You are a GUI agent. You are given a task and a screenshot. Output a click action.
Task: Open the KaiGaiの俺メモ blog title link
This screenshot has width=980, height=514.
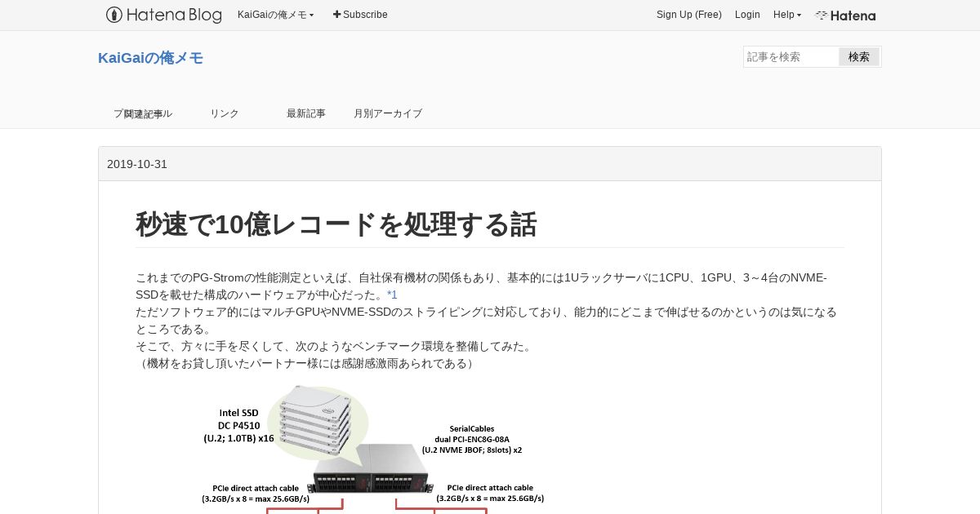150,58
